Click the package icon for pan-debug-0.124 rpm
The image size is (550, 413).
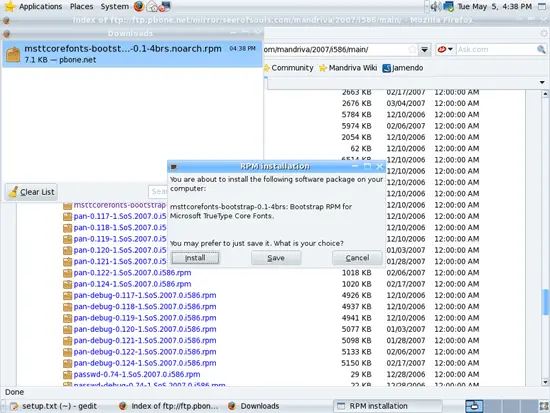tap(67, 363)
